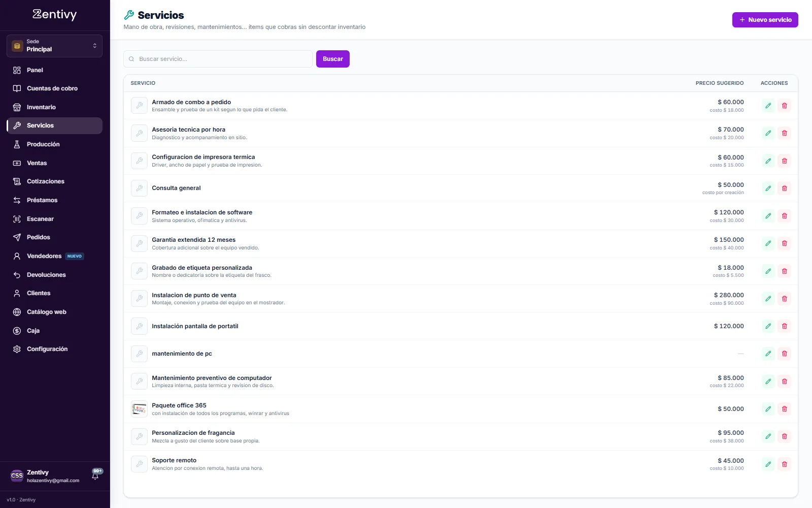Navigate to Inventario

[x=54, y=107]
